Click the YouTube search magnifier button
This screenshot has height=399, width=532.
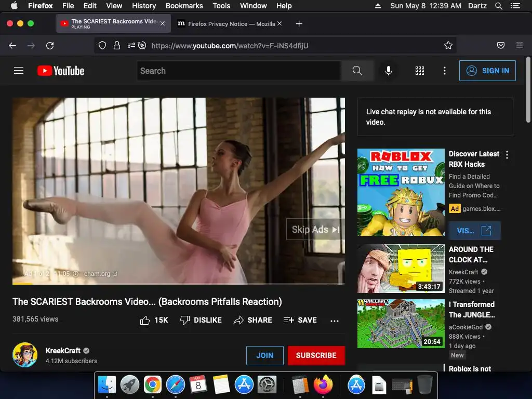(x=357, y=71)
